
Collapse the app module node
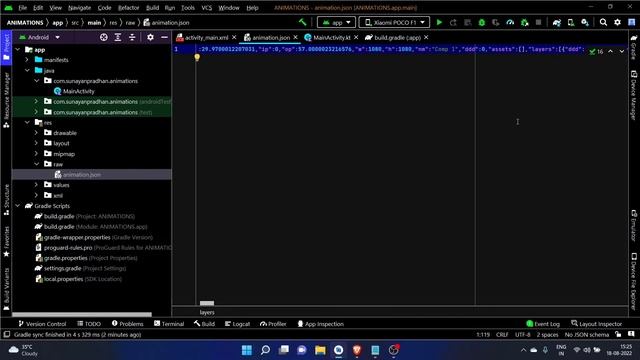[18, 49]
